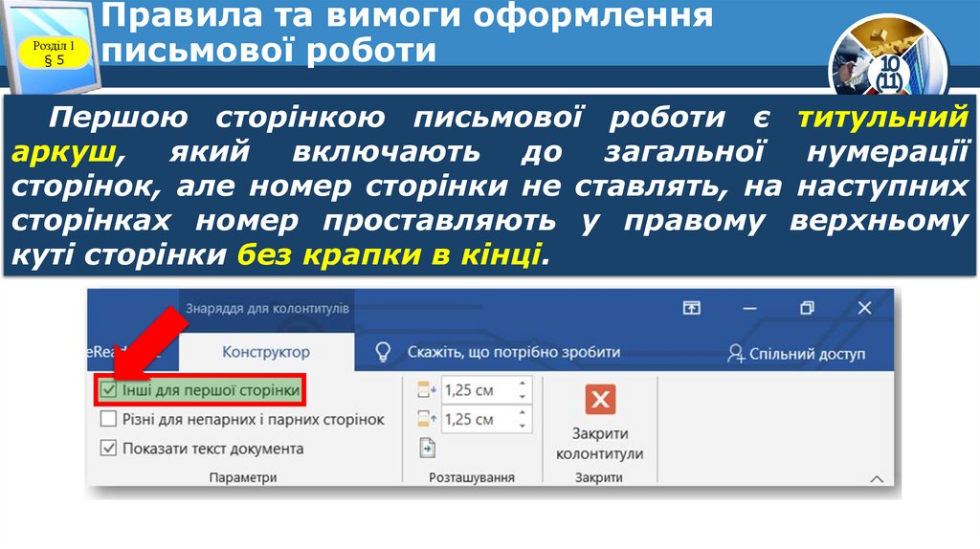Select the 'Знаряддя для колонтитулів' contextual tab label
The image size is (980, 549).
(x=267, y=308)
